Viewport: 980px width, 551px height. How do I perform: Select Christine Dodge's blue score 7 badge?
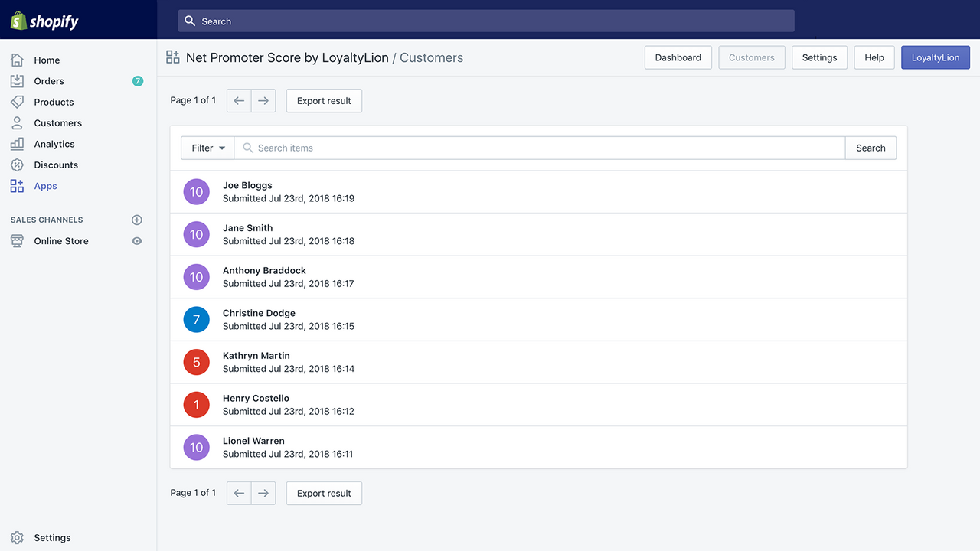click(197, 319)
